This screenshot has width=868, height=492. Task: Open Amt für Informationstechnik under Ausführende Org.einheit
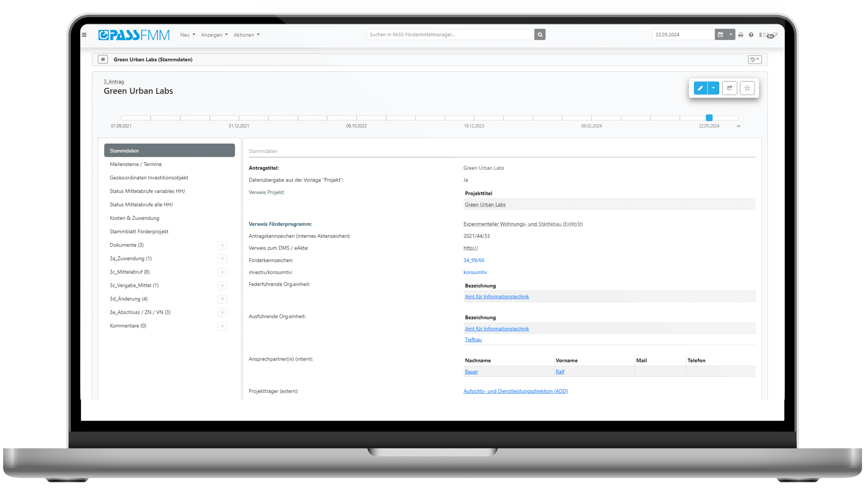pyautogui.click(x=497, y=329)
